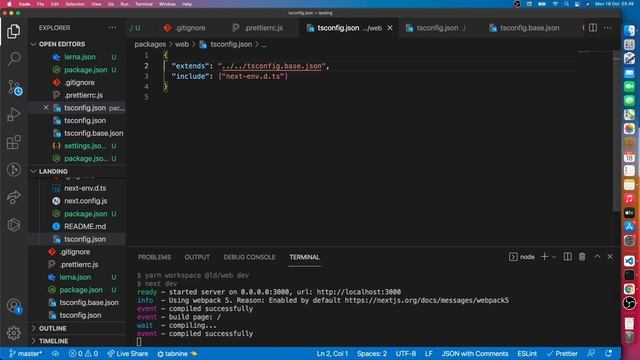Open the Extensions view
The width and height of the screenshot is (640, 360).
pyautogui.click(x=13, y=142)
